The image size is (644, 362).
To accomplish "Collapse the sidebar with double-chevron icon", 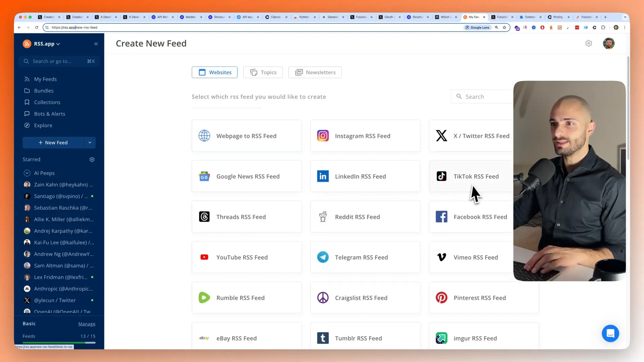I will tap(96, 44).
